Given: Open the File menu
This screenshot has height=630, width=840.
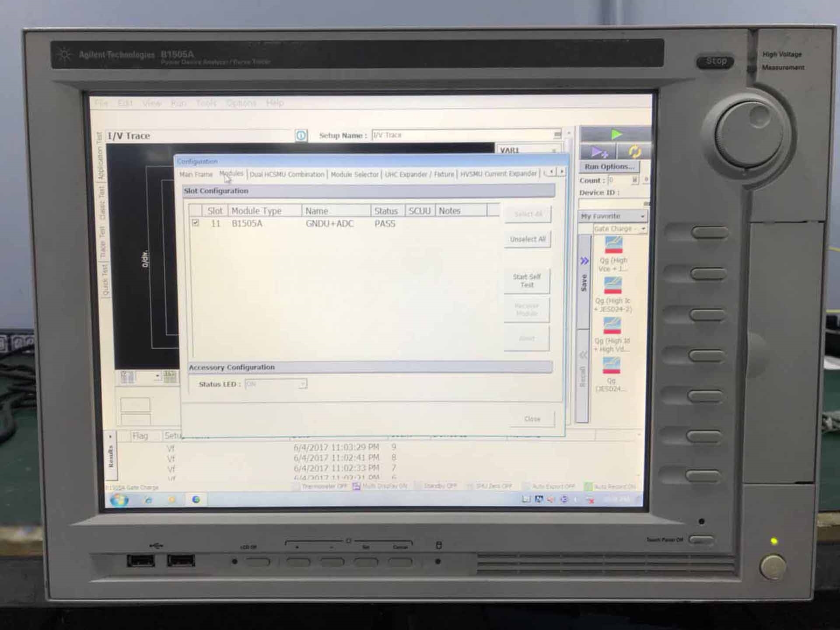Looking at the screenshot, I should coord(101,103).
